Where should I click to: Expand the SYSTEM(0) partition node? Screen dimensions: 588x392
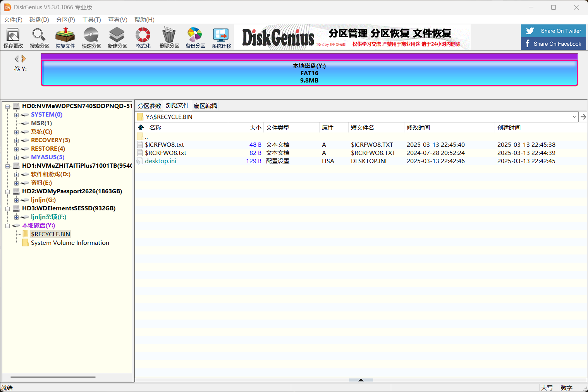pyautogui.click(x=16, y=115)
